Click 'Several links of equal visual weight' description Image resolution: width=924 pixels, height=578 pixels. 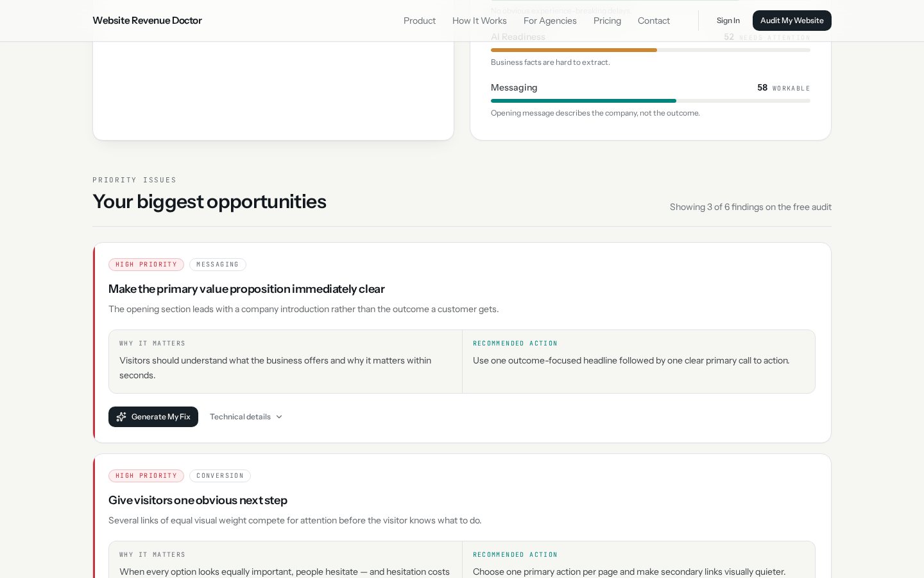(295, 521)
